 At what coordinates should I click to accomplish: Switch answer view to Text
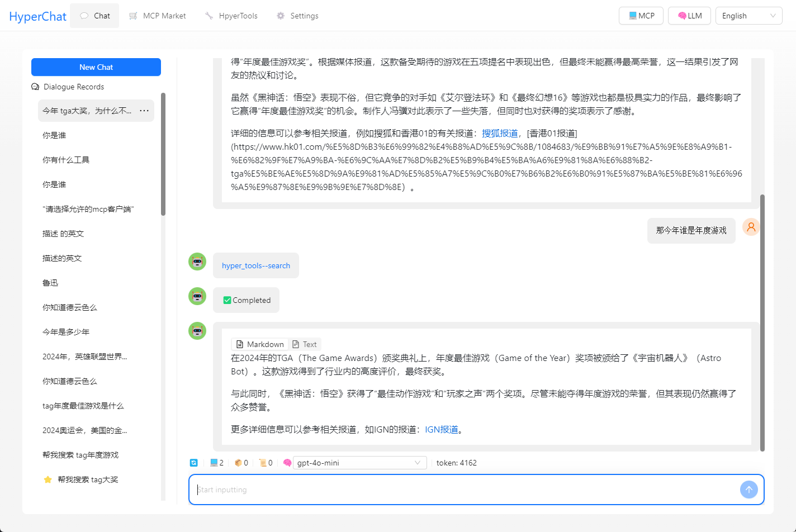point(305,344)
